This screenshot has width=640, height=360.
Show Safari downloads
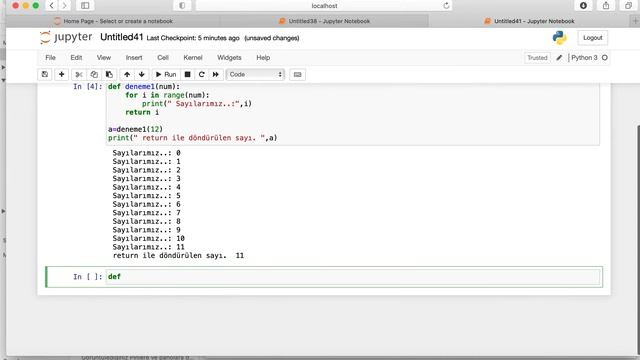click(x=583, y=6)
